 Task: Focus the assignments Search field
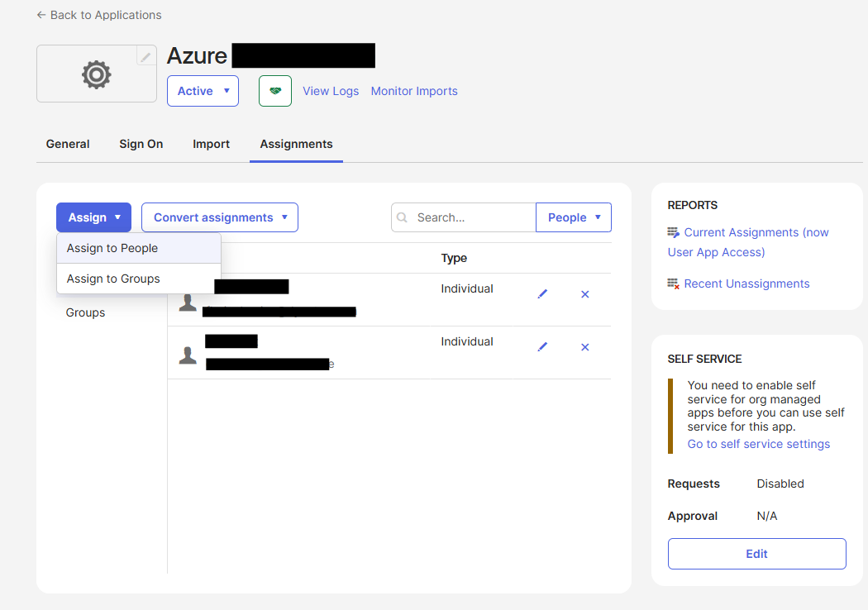point(471,217)
